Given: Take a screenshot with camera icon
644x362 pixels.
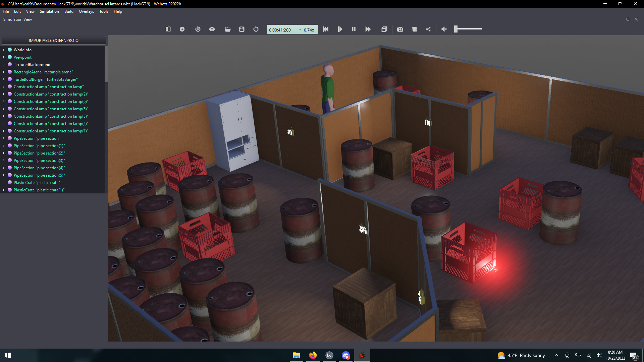Looking at the screenshot, I should [400, 29].
